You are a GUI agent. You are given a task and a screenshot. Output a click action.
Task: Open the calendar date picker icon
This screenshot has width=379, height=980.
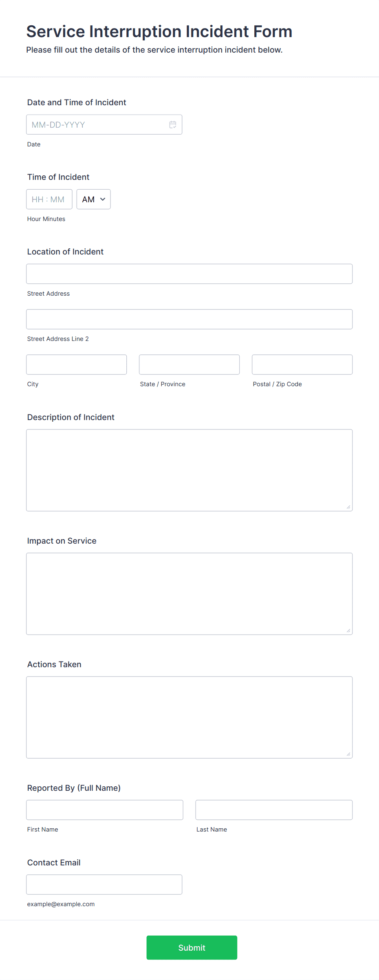pyautogui.click(x=172, y=124)
